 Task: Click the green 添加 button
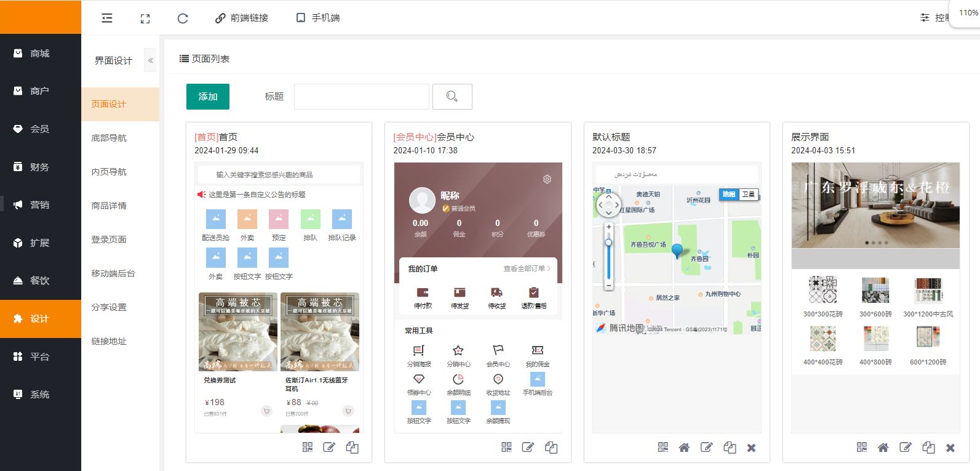[x=208, y=97]
